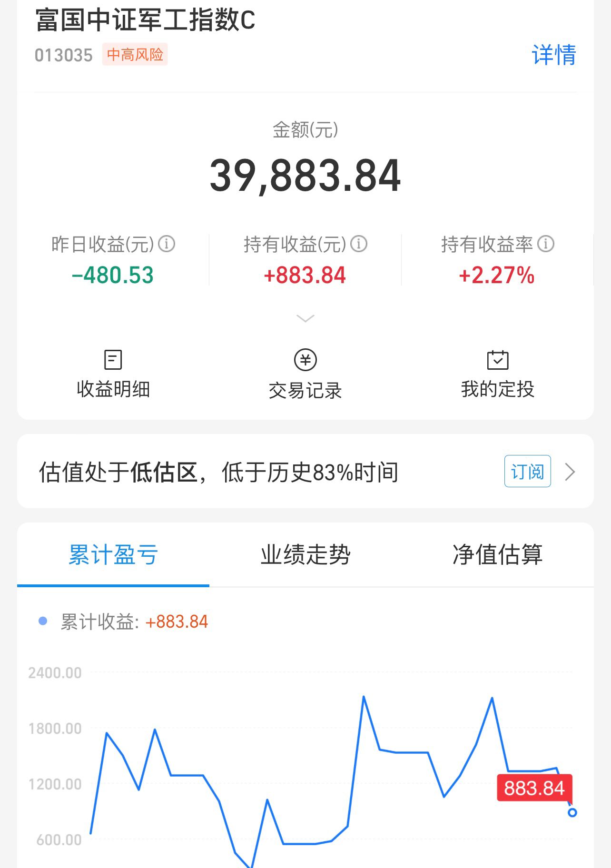Screen dimensions: 611x868
Task: Tap the total amount 39,883.84
Action: (x=305, y=176)
